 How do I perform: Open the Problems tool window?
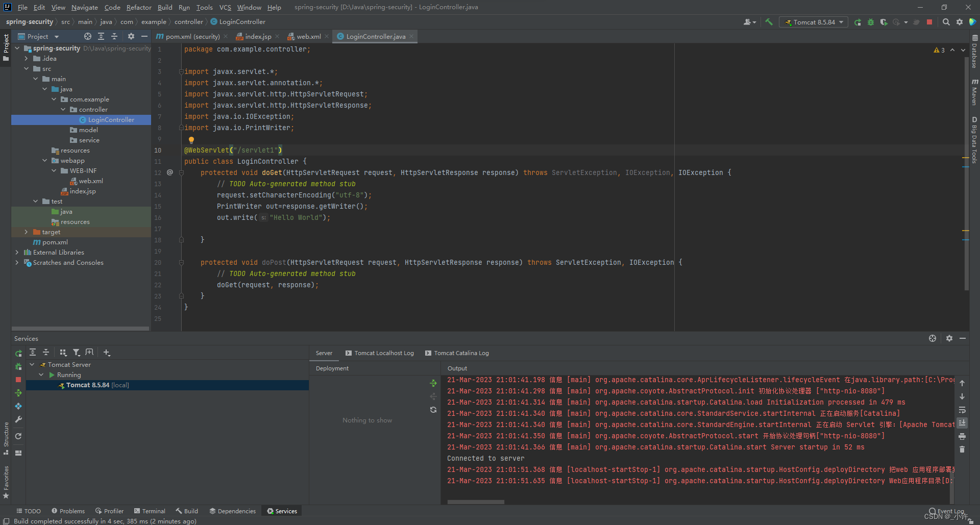tap(68, 511)
